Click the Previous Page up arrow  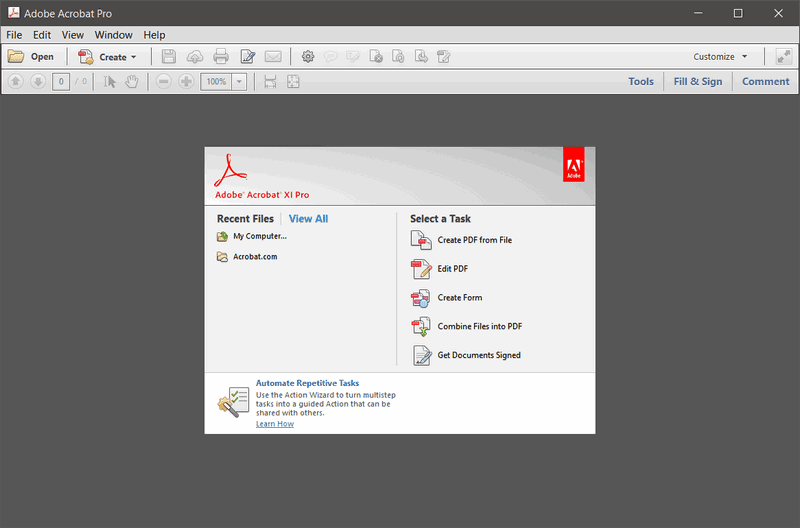pos(16,82)
